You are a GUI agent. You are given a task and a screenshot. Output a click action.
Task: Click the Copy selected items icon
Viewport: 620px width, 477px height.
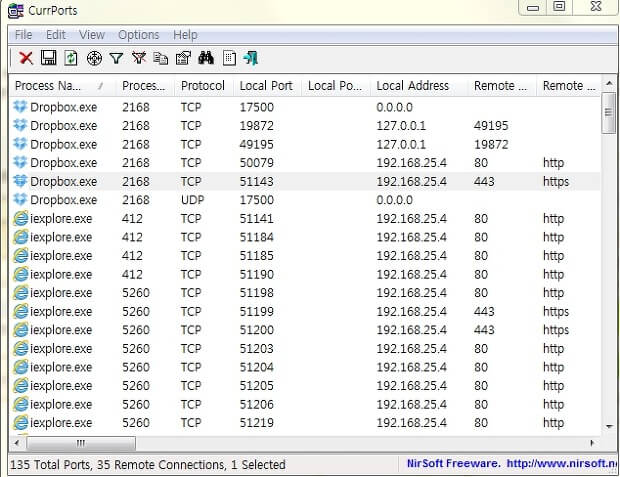pyautogui.click(x=161, y=58)
